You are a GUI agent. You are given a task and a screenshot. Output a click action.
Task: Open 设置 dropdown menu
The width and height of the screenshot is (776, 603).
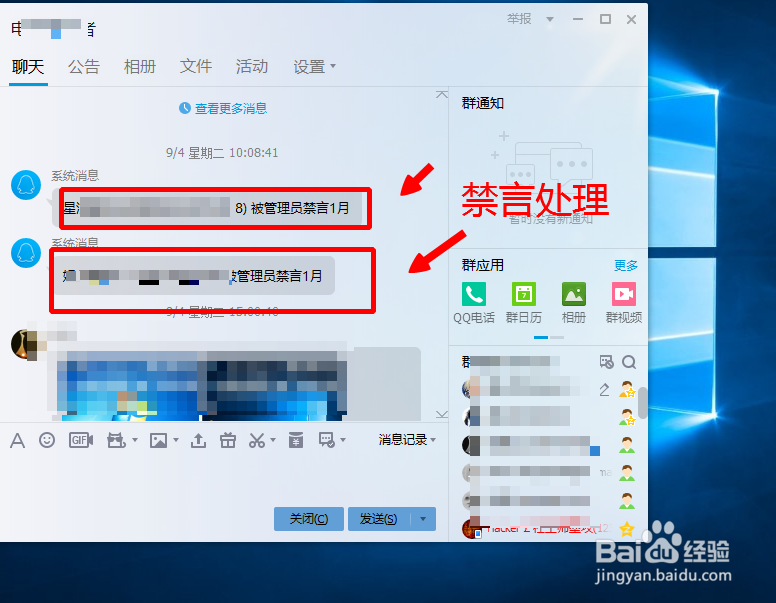point(315,67)
